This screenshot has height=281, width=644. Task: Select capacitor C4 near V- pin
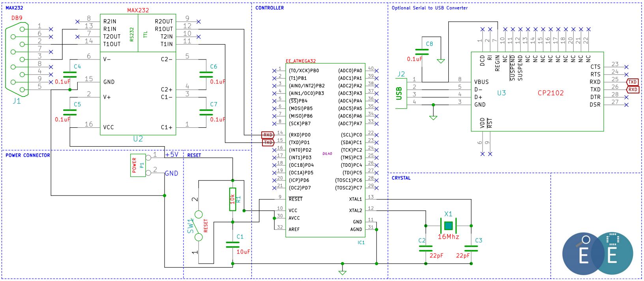point(70,74)
